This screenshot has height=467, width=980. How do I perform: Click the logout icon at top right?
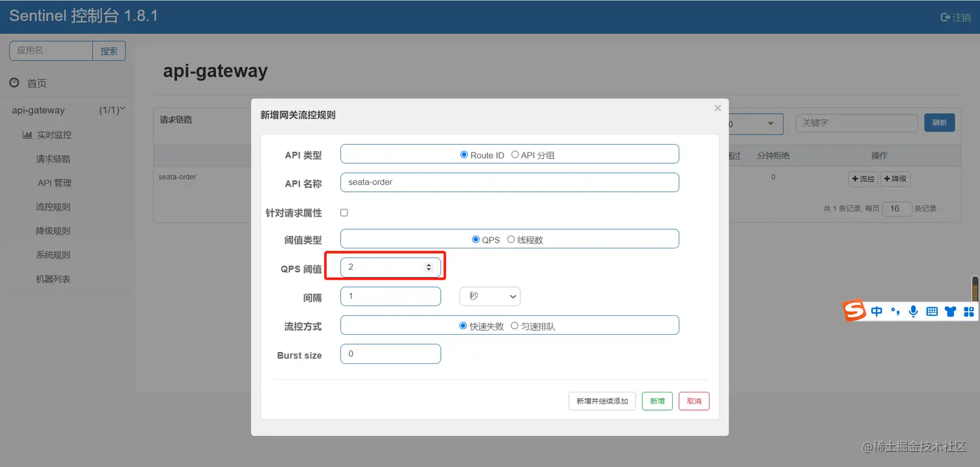pos(945,18)
